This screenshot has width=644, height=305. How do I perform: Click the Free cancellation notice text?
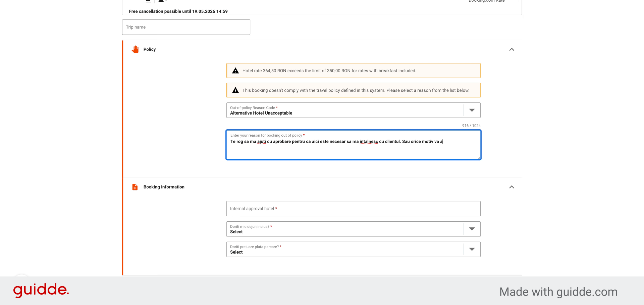tap(178, 11)
